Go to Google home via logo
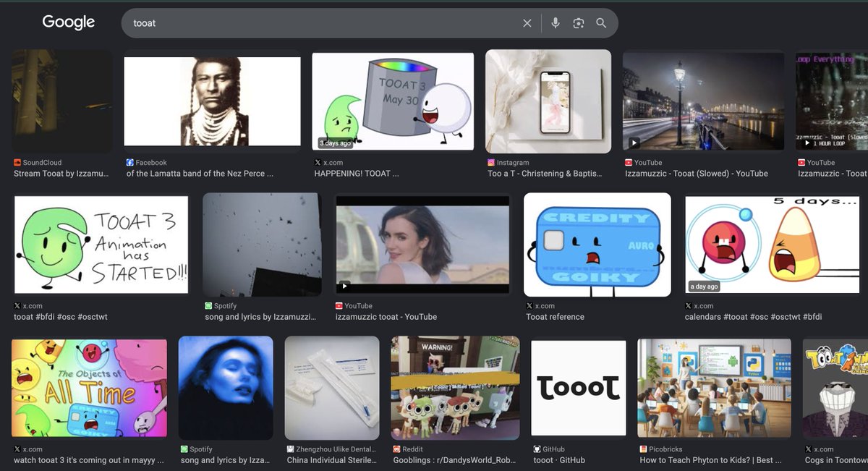 (x=69, y=22)
